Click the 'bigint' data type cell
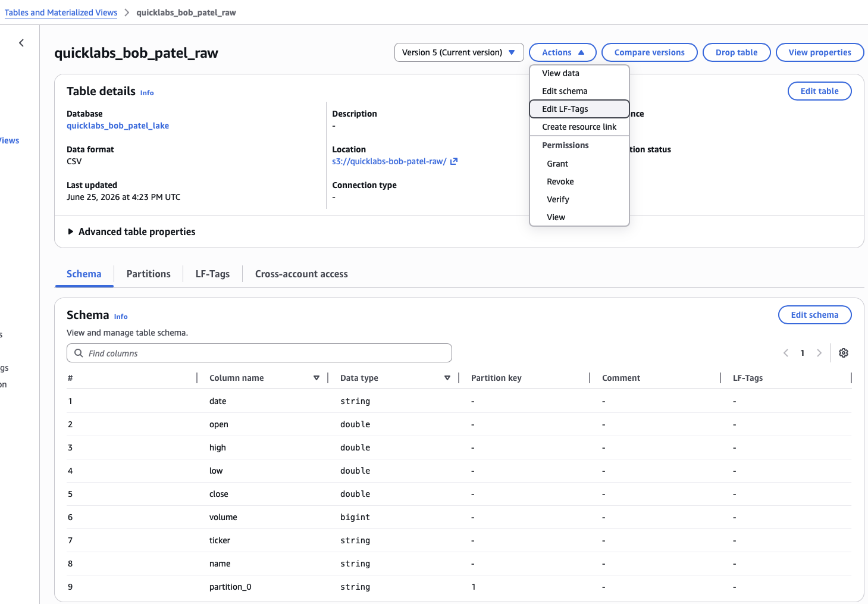 point(355,517)
